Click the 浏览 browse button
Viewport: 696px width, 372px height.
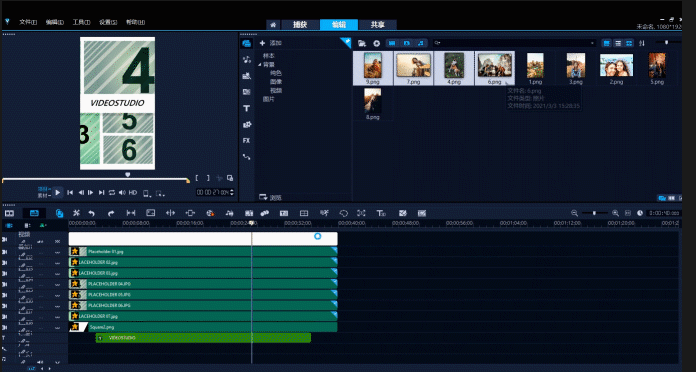pyautogui.click(x=270, y=197)
